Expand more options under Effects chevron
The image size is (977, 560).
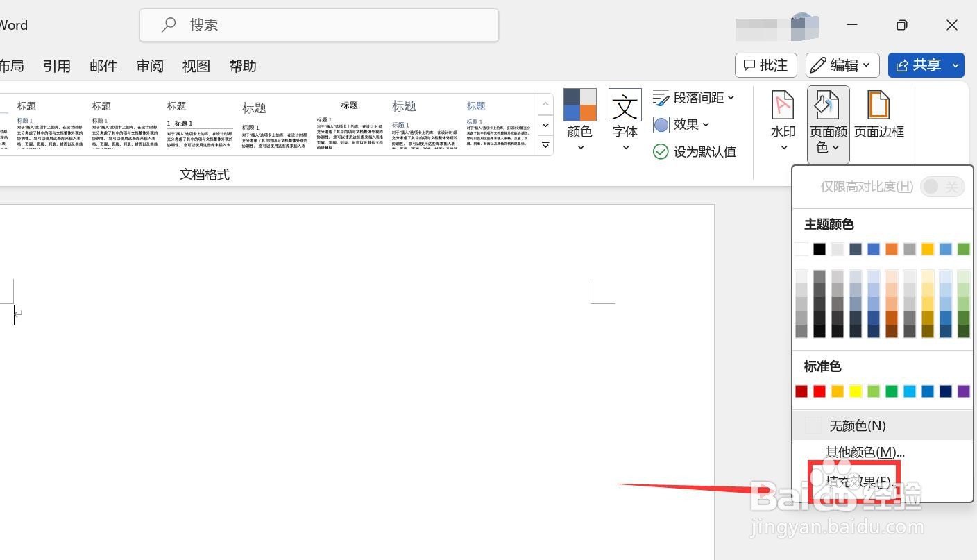tap(706, 124)
